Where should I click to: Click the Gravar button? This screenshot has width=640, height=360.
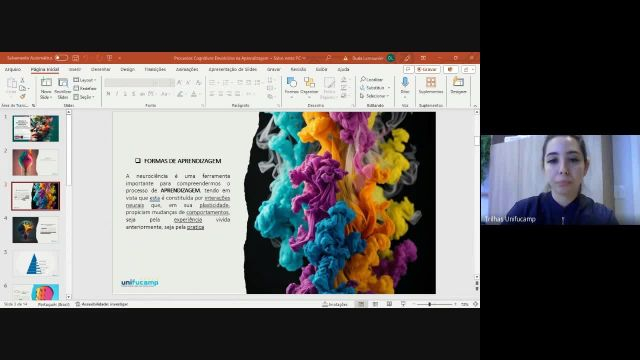point(427,69)
